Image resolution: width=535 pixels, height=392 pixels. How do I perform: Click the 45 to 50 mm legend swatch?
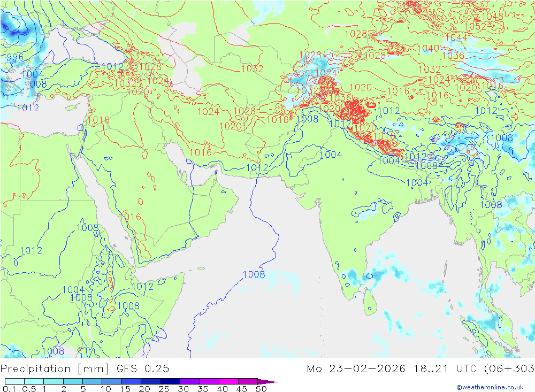coord(248,381)
